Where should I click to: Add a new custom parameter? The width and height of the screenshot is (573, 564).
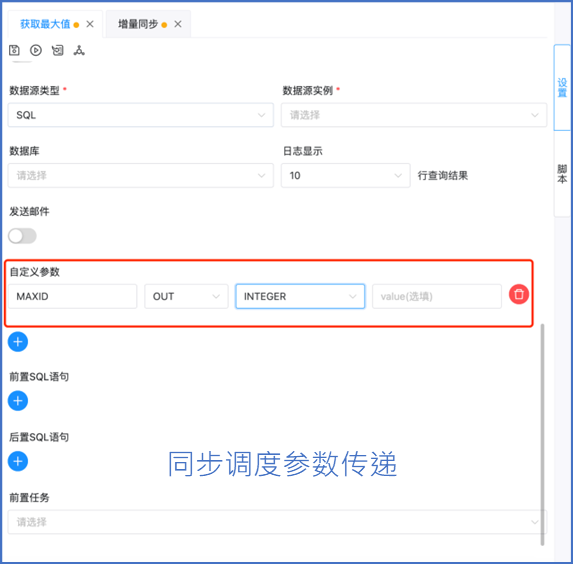[x=18, y=342]
